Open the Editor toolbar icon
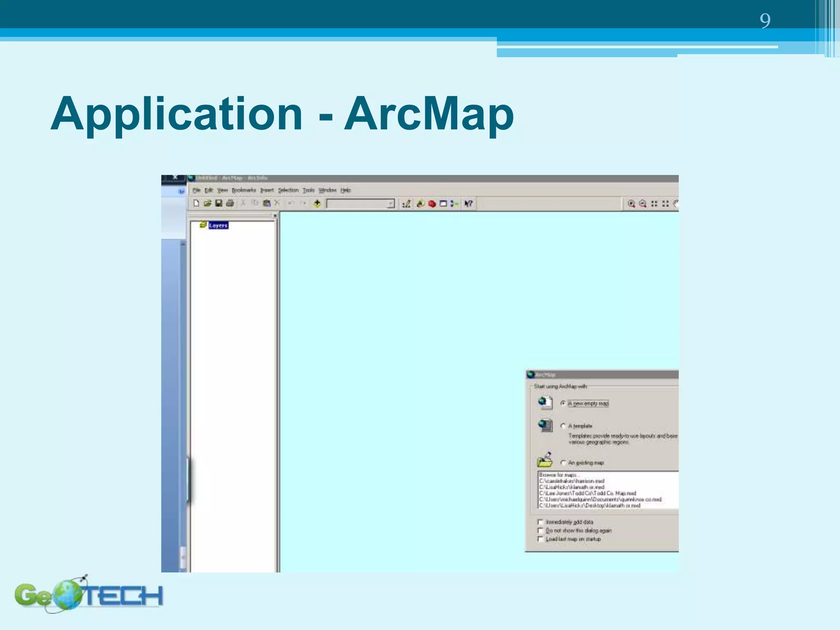The image size is (840, 630). (406, 204)
